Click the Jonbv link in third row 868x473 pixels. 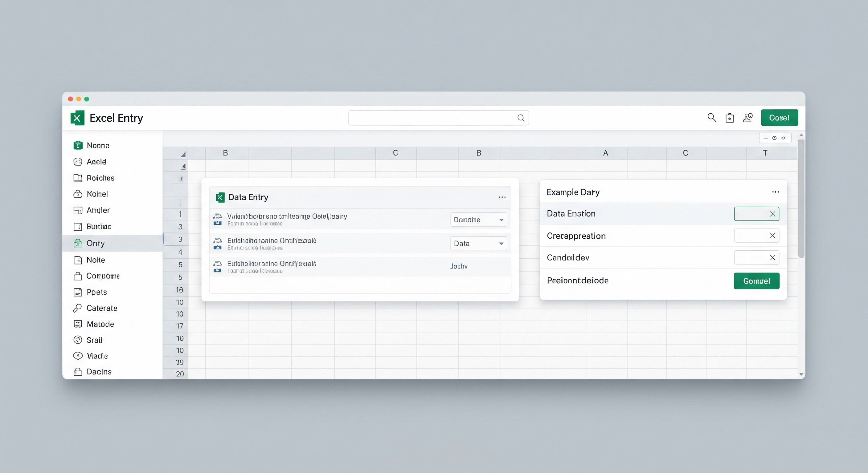pyautogui.click(x=459, y=266)
